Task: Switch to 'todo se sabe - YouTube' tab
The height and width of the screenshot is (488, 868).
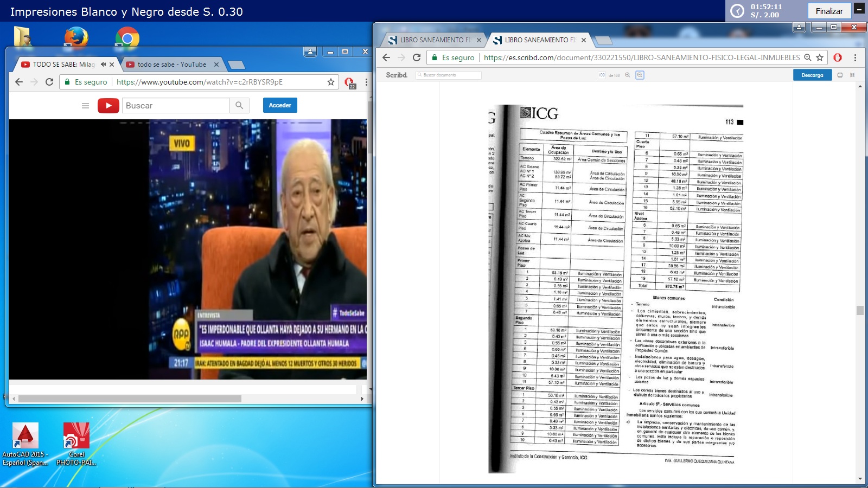Action: pyautogui.click(x=171, y=65)
